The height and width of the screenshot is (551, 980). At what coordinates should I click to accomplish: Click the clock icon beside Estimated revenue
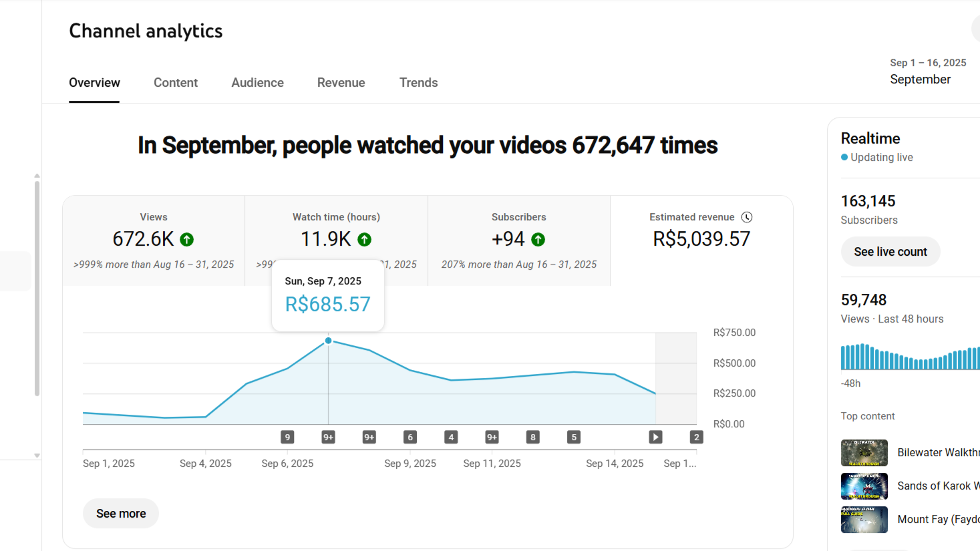point(747,217)
